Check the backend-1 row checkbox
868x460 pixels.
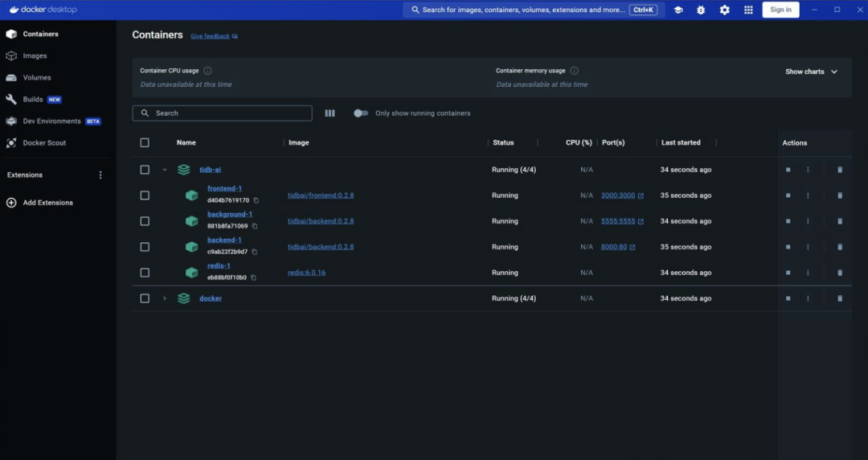[x=145, y=247]
